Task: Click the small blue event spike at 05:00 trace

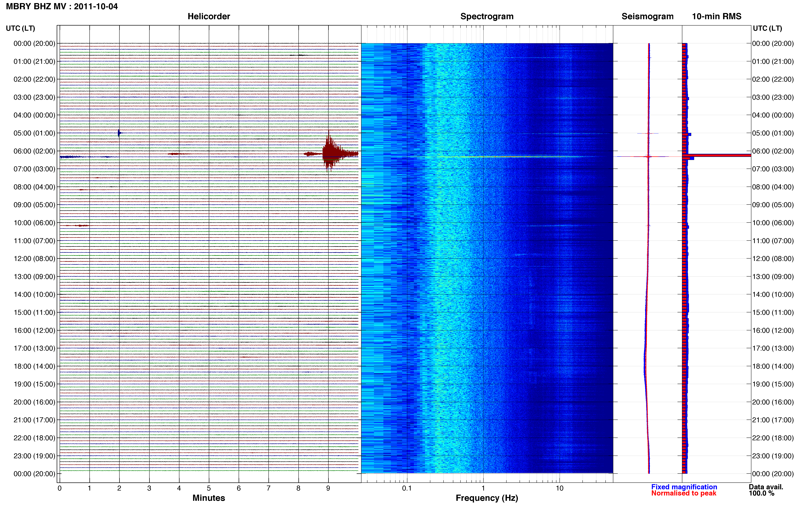Action: click(x=119, y=133)
